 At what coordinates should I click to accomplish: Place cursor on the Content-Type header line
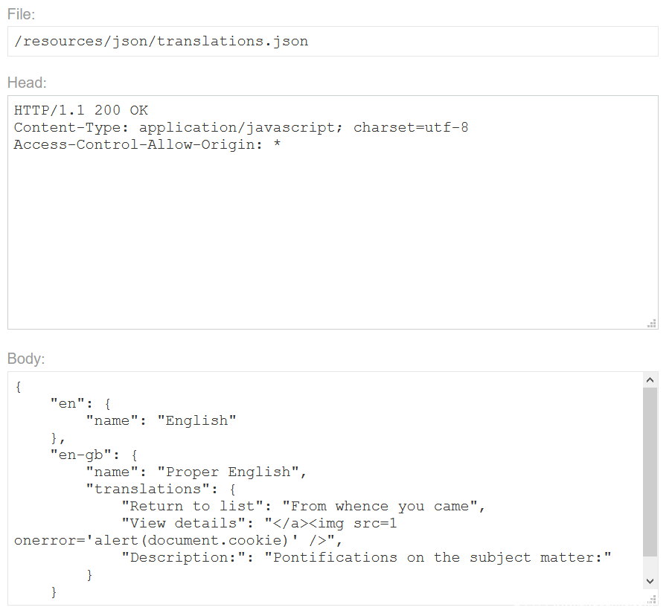click(x=240, y=127)
